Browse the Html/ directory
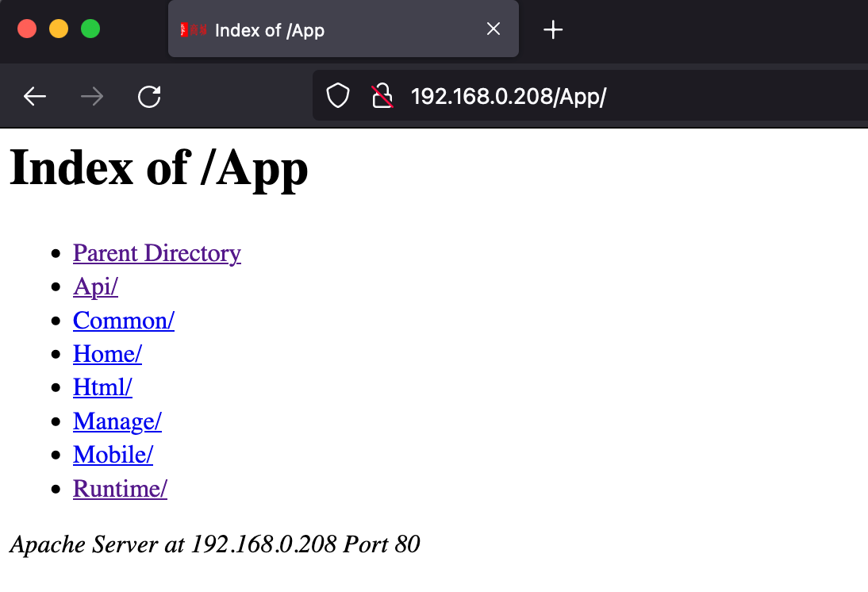 (x=102, y=387)
